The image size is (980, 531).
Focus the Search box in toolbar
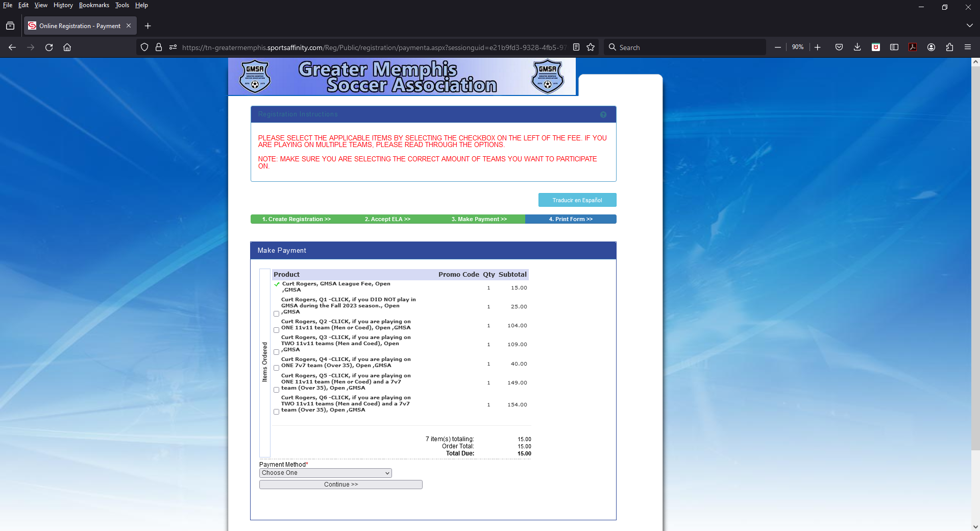684,47
